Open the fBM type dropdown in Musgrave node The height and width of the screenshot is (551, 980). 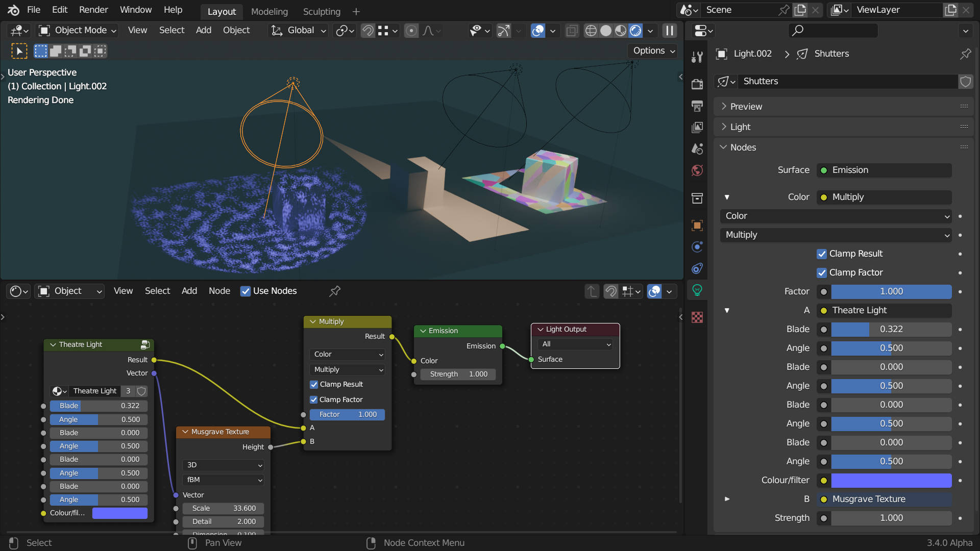pyautogui.click(x=224, y=480)
